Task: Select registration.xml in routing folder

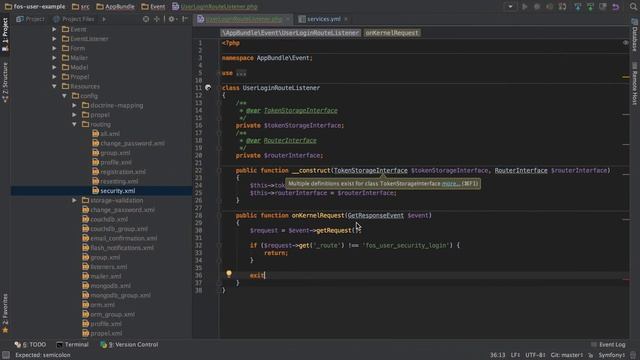Action: pos(123,172)
